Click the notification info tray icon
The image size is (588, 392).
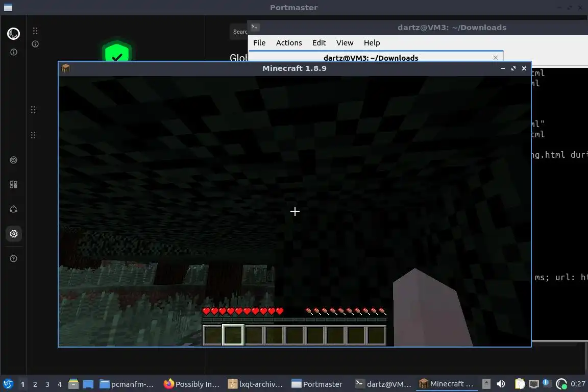click(x=546, y=383)
